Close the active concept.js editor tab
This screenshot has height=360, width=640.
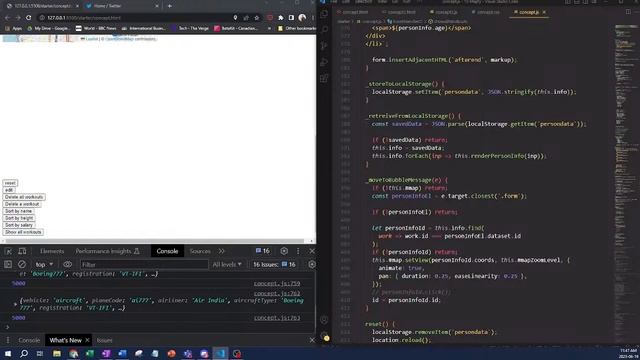(544, 12)
